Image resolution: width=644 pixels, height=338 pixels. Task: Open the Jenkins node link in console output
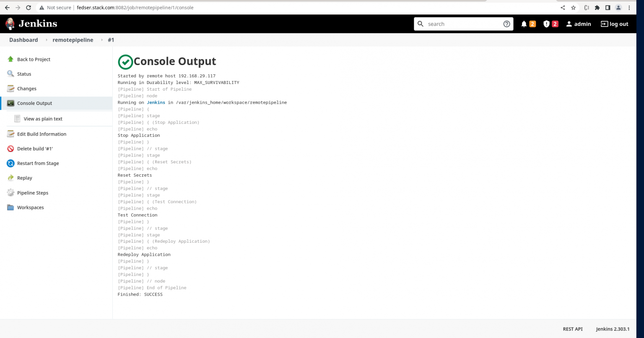(155, 102)
